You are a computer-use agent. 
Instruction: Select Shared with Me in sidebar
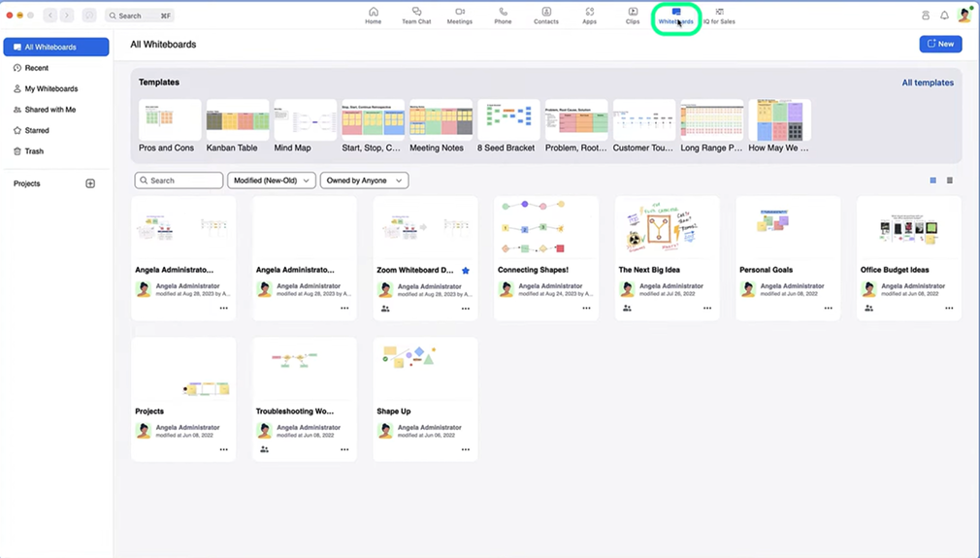click(49, 110)
